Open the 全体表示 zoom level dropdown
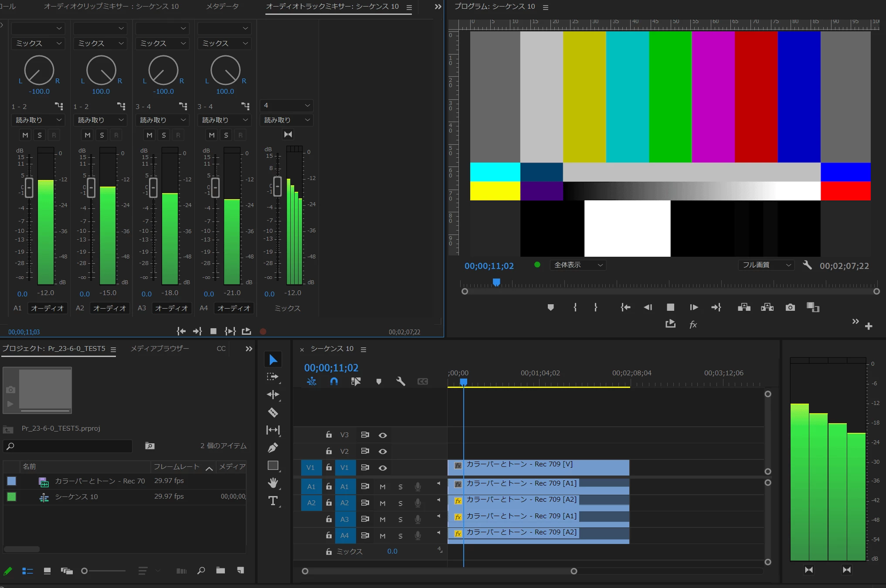Screen dimensions: 886x588 (578, 265)
